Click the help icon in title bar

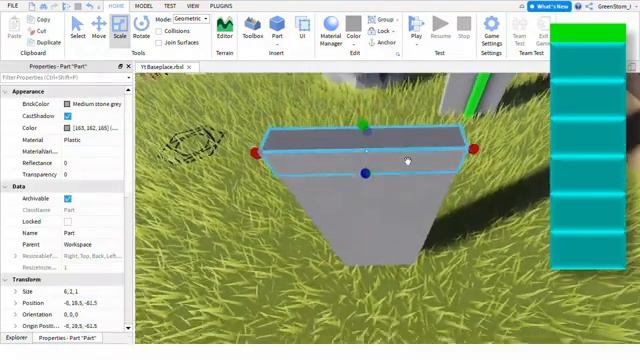pos(578,6)
